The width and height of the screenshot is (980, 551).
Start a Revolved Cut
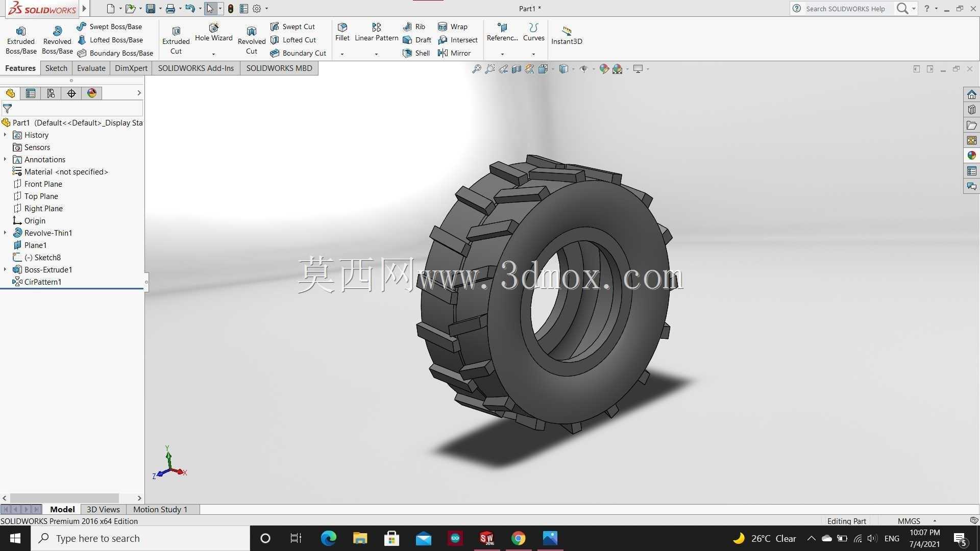pos(252,40)
